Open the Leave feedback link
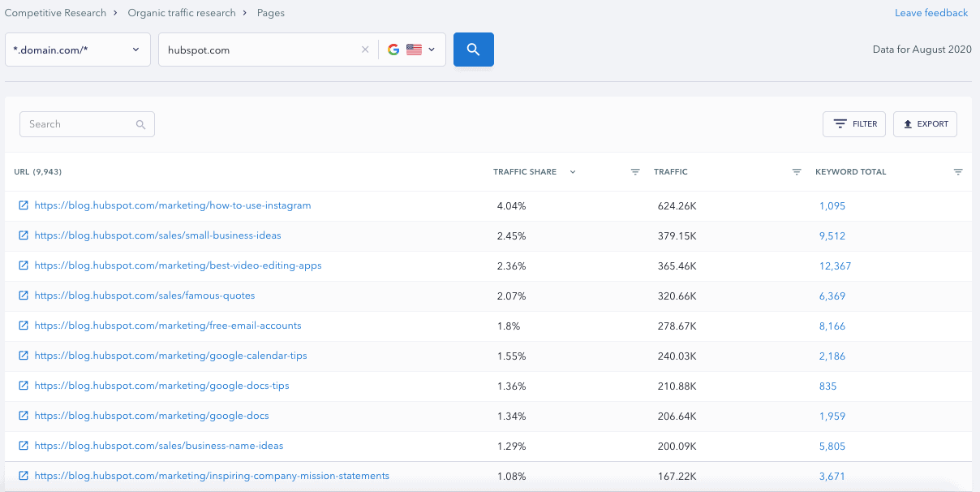The height and width of the screenshot is (492, 980). click(x=931, y=13)
